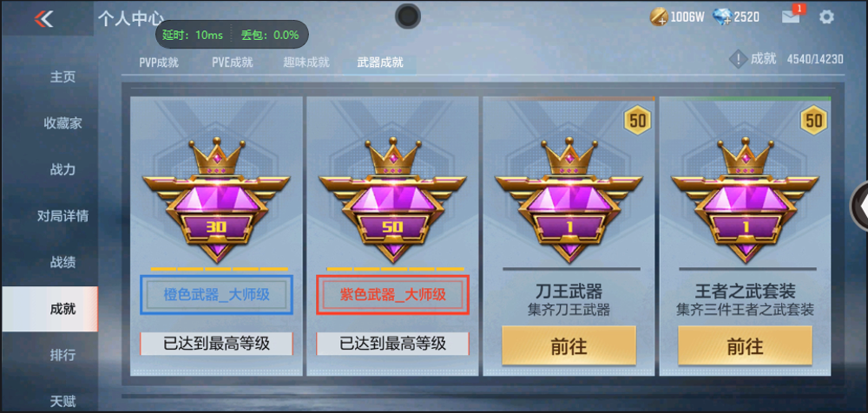Open the mail inbox icon
This screenshot has width=868, height=413.
click(x=791, y=17)
